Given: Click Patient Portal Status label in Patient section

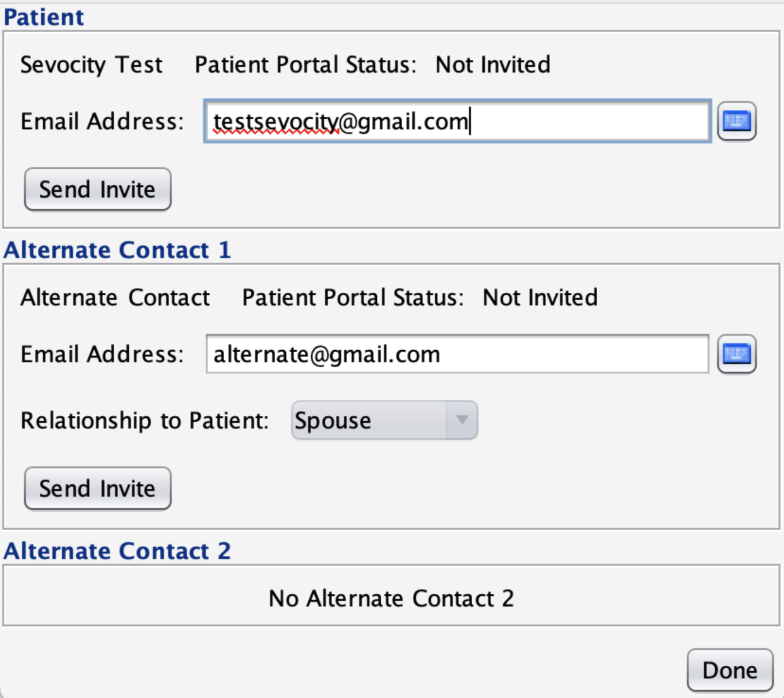Looking at the screenshot, I should click(x=306, y=64).
